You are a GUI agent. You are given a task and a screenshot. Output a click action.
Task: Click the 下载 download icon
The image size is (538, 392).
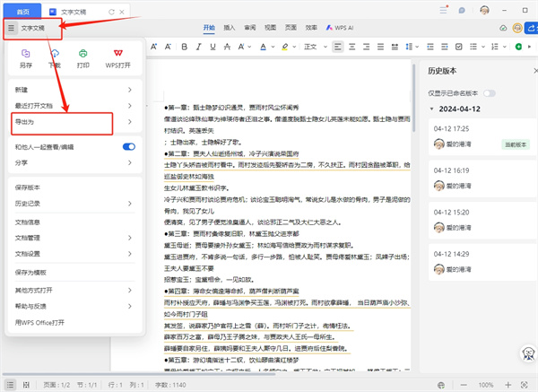coord(55,54)
